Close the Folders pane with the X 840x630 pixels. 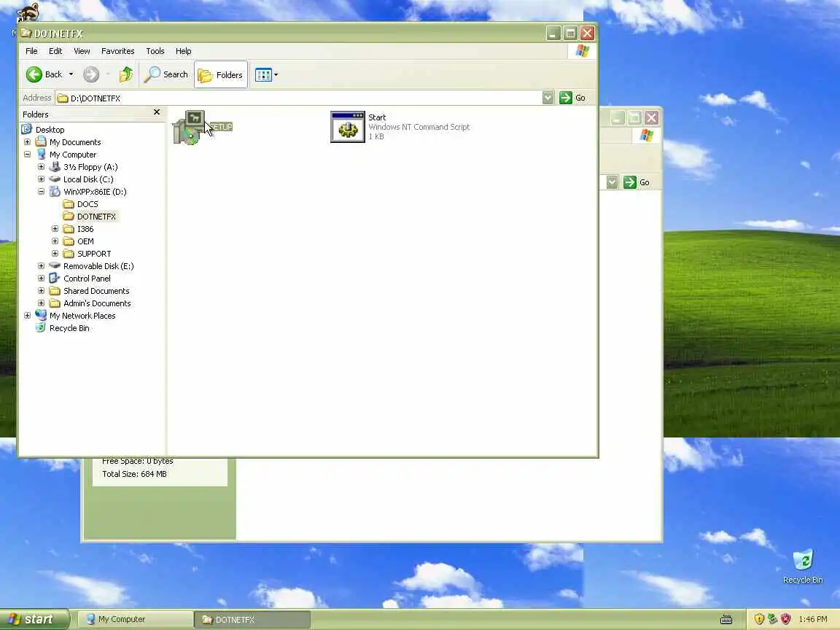pyautogui.click(x=157, y=112)
